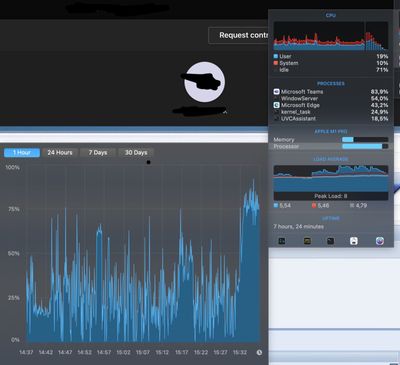Select the kernel_task process row

click(331, 112)
